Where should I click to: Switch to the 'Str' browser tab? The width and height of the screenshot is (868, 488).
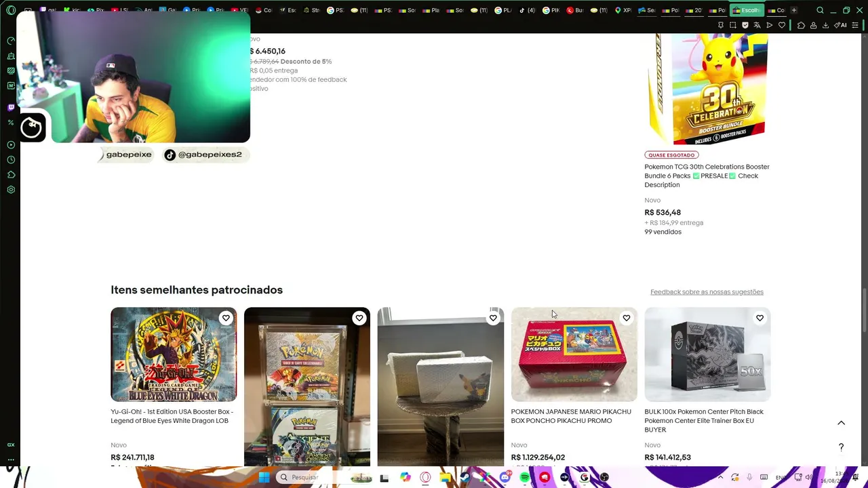(x=311, y=10)
